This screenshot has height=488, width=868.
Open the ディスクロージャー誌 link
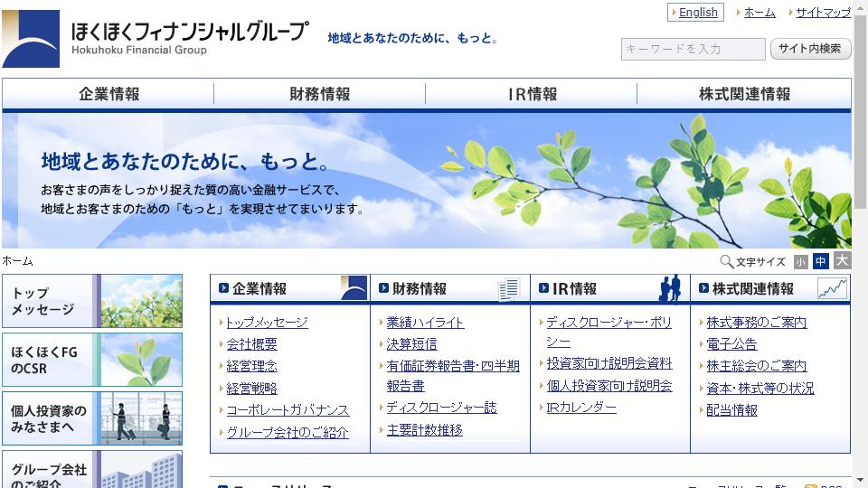tap(441, 408)
